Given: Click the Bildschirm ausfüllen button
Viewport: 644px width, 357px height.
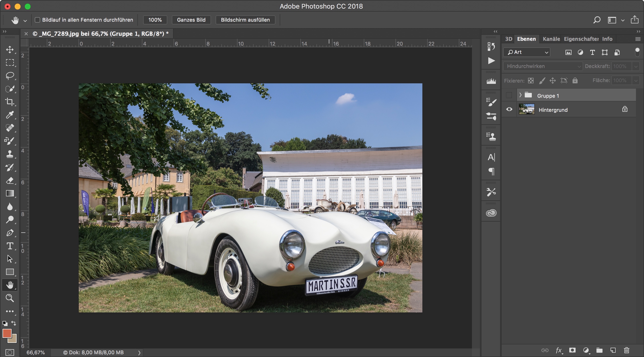Looking at the screenshot, I should click(x=245, y=20).
